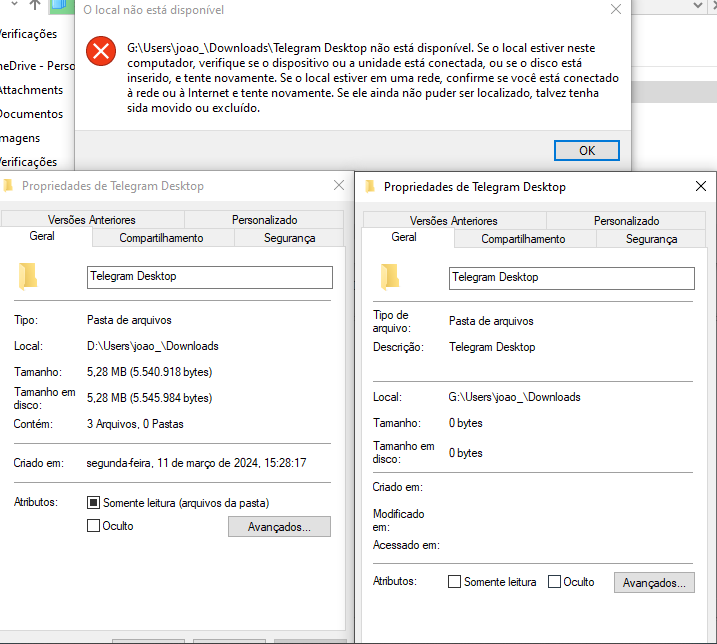This screenshot has width=717, height=644.
Task: Open Segurança tab in right properties window
Action: click(651, 239)
